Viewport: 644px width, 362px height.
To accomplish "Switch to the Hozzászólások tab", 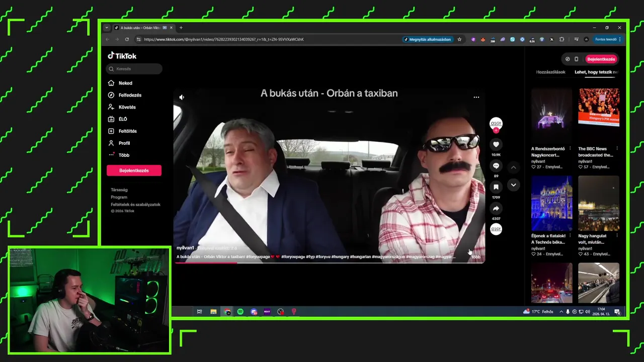I will (550, 72).
